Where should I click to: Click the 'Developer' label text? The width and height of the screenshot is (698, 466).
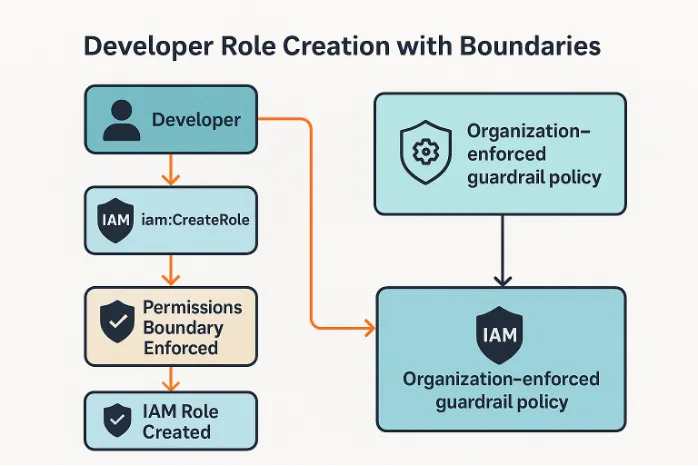click(196, 120)
